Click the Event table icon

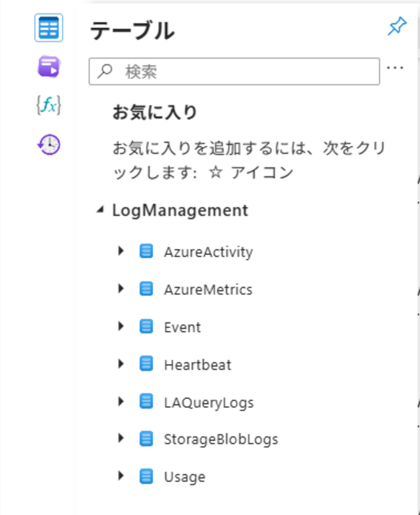coord(146,326)
